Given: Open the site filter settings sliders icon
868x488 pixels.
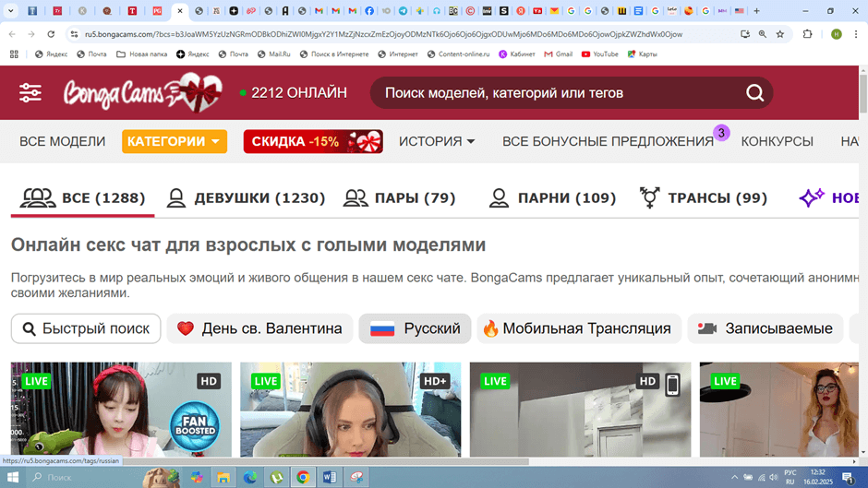Looking at the screenshot, I should point(30,93).
